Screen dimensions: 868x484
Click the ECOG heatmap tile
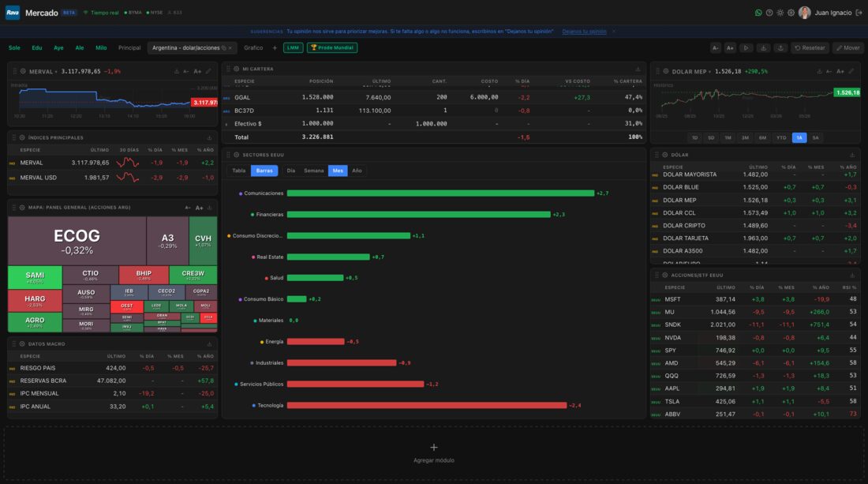point(77,242)
